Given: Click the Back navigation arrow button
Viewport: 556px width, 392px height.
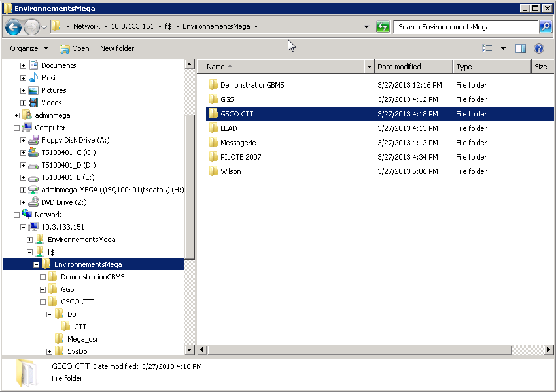Looking at the screenshot, I should (x=13, y=27).
